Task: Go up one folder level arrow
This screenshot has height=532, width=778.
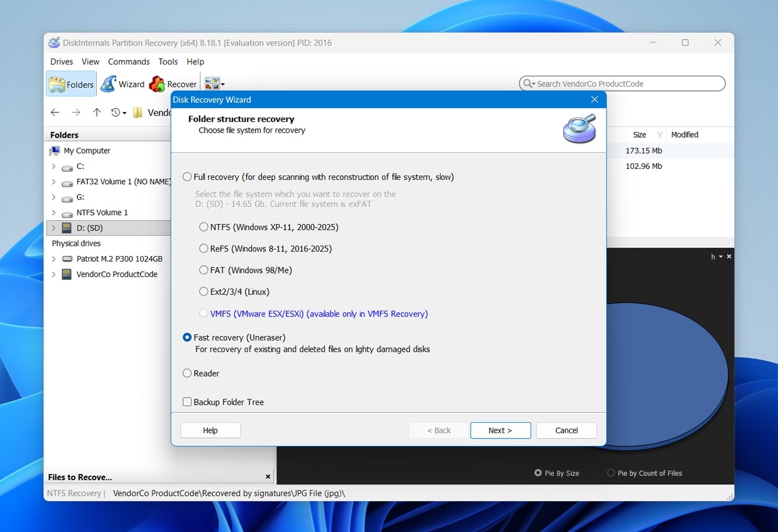Action: [96, 113]
